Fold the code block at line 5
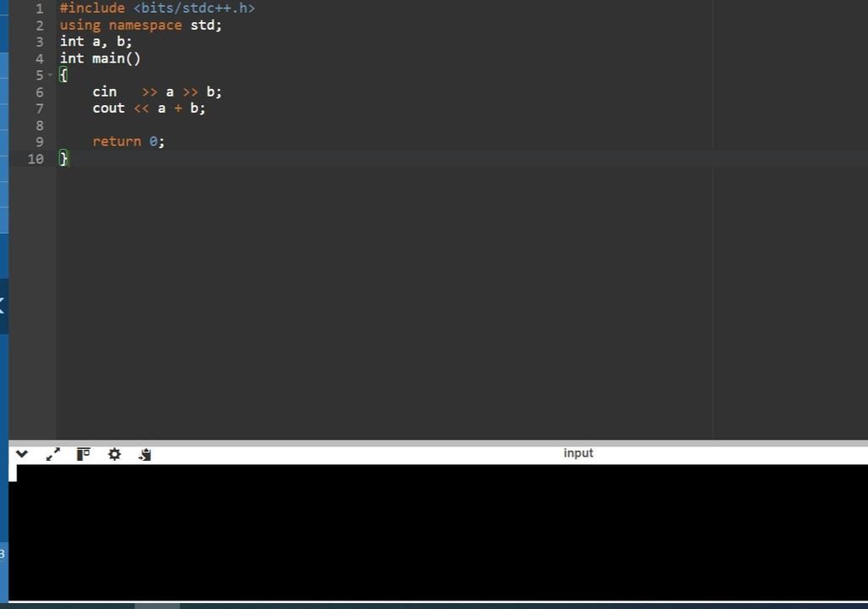The height and width of the screenshot is (609, 868). (x=50, y=75)
